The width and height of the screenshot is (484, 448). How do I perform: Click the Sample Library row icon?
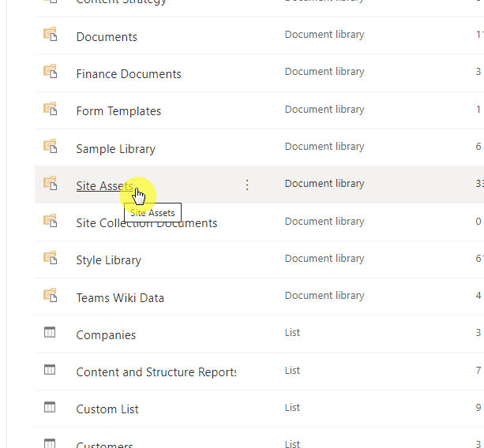pos(50,146)
